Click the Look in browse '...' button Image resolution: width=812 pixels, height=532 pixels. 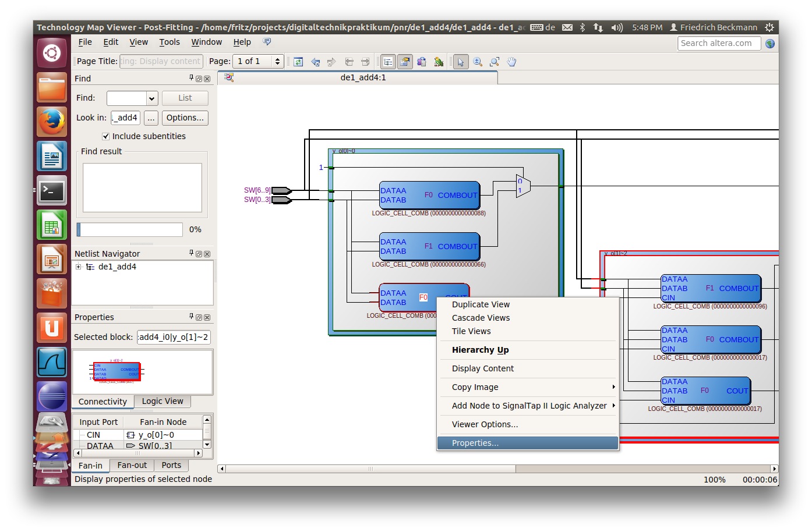(151, 118)
